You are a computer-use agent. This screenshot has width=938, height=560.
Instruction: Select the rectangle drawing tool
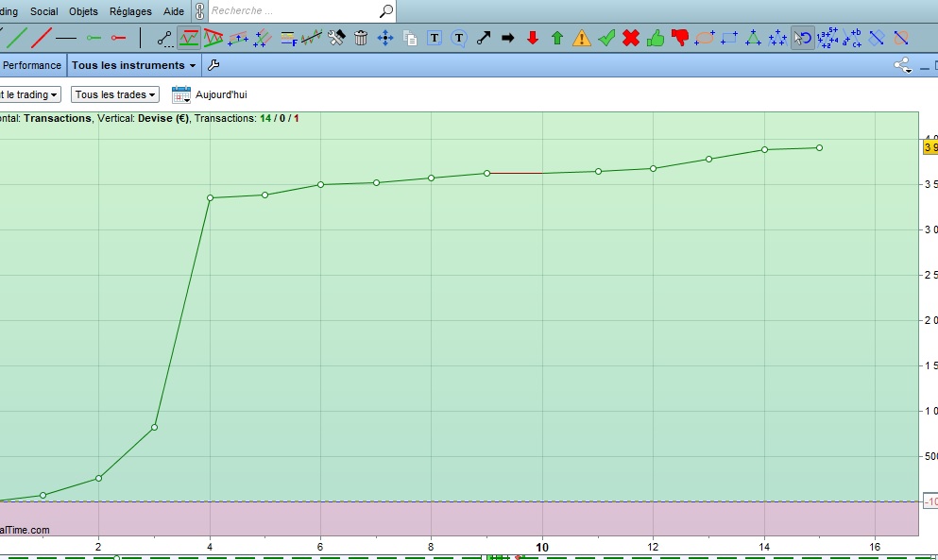pos(729,39)
